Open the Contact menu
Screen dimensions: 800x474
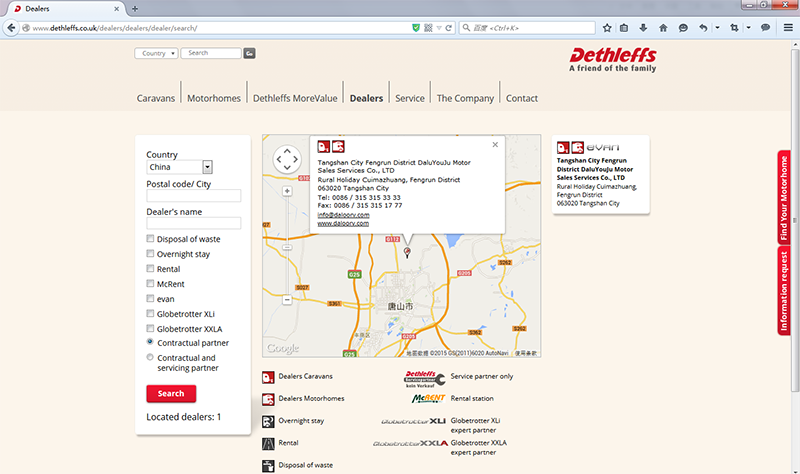tap(522, 98)
